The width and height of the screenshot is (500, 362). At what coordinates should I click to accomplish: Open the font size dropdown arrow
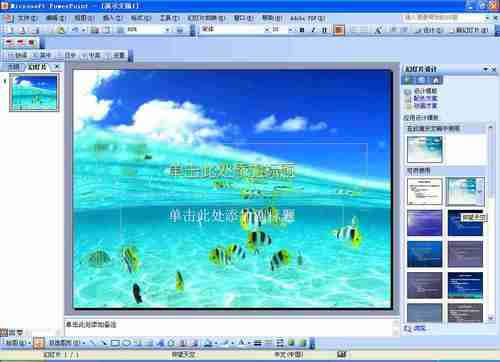pyautogui.click(x=290, y=30)
